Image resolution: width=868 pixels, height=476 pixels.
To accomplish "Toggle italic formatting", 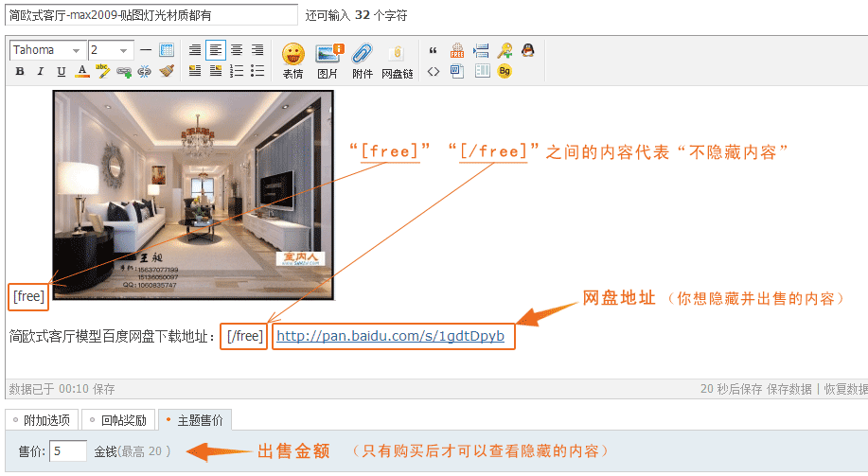I will (x=40, y=71).
